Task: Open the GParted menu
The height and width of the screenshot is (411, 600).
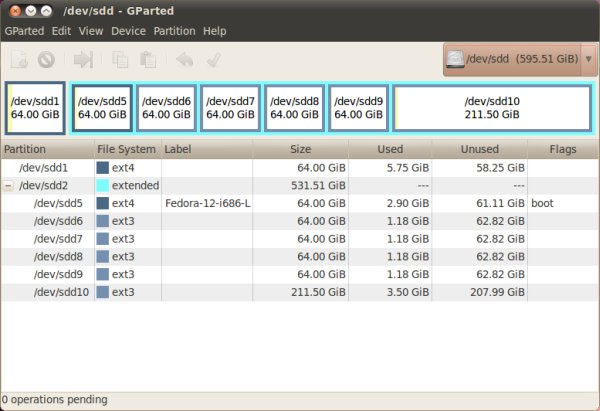Action: pyautogui.click(x=24, y=31)
